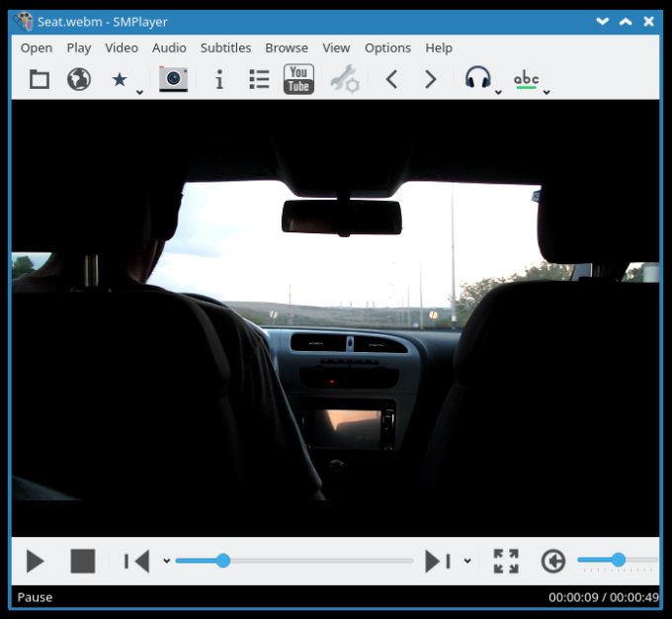Rewind using the skip backward button
The image size is (672, 619).
(x=136, y=562)
